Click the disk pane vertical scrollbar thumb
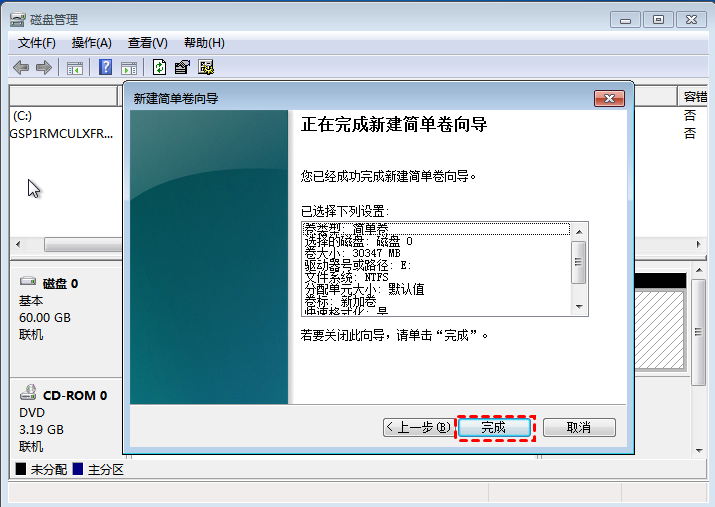The image size is (715, 507). click(699, 332)
